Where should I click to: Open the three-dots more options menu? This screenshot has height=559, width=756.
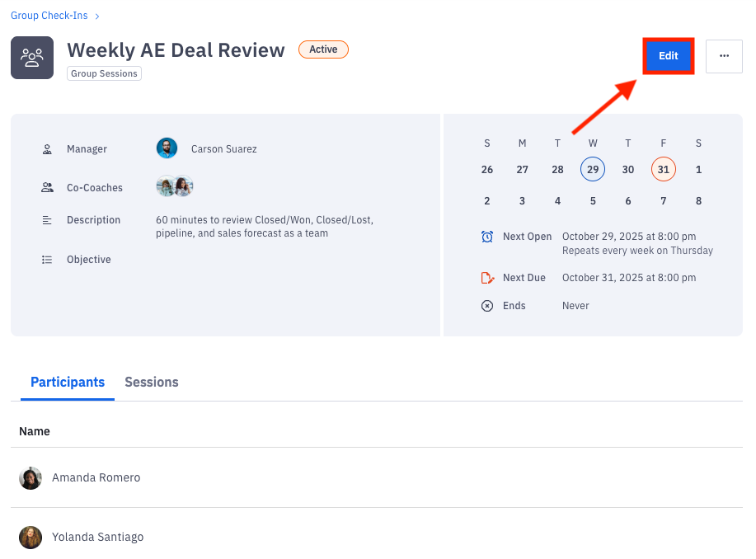click(x=724, y=56)
